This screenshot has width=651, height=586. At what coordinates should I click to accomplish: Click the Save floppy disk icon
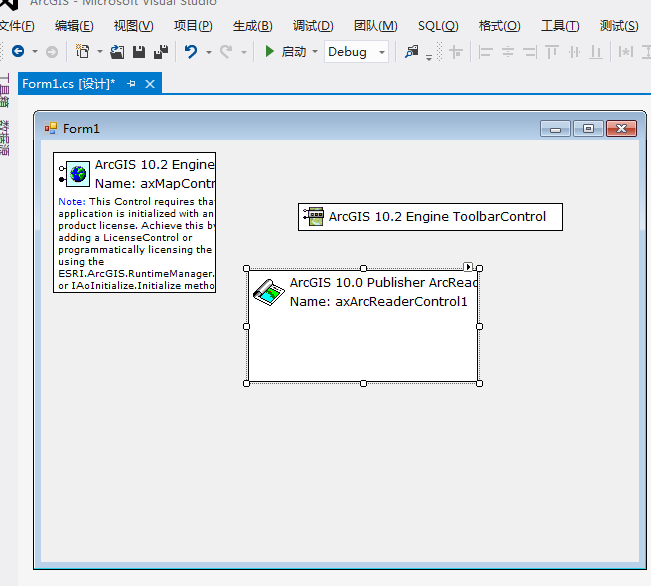tap(139, 52)
